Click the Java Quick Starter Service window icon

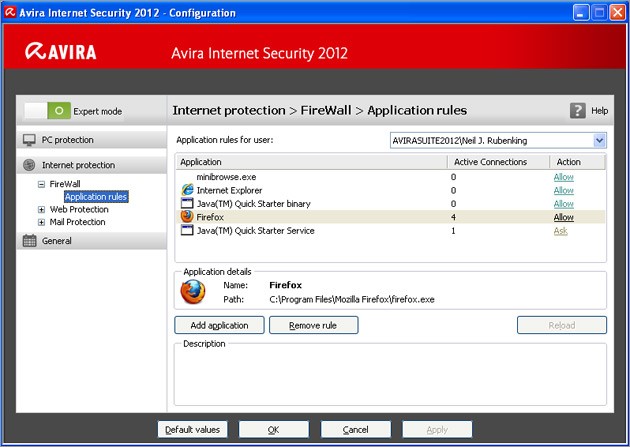pos(187,230)
